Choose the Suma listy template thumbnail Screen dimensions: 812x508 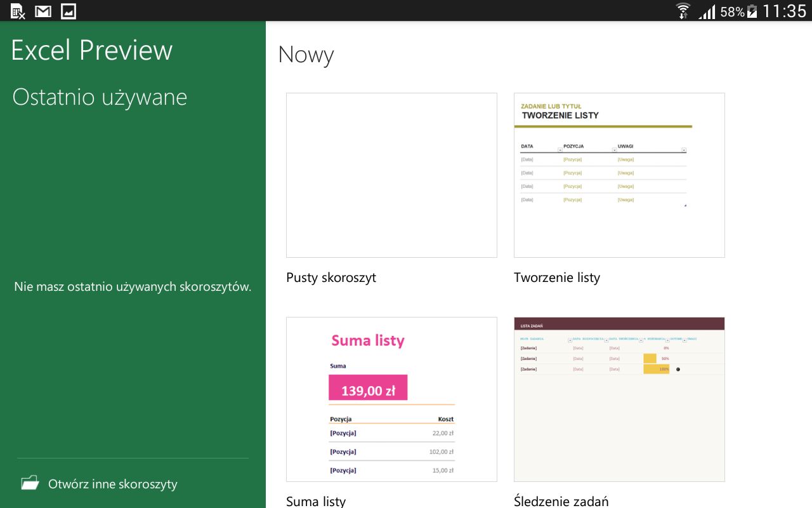tap(391, 399)
